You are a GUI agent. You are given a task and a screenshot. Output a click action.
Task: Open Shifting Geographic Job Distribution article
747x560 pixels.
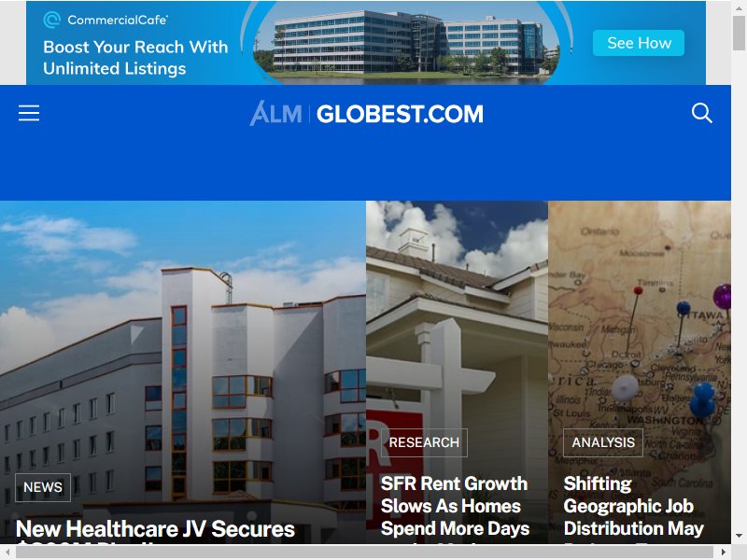point(634,508)
